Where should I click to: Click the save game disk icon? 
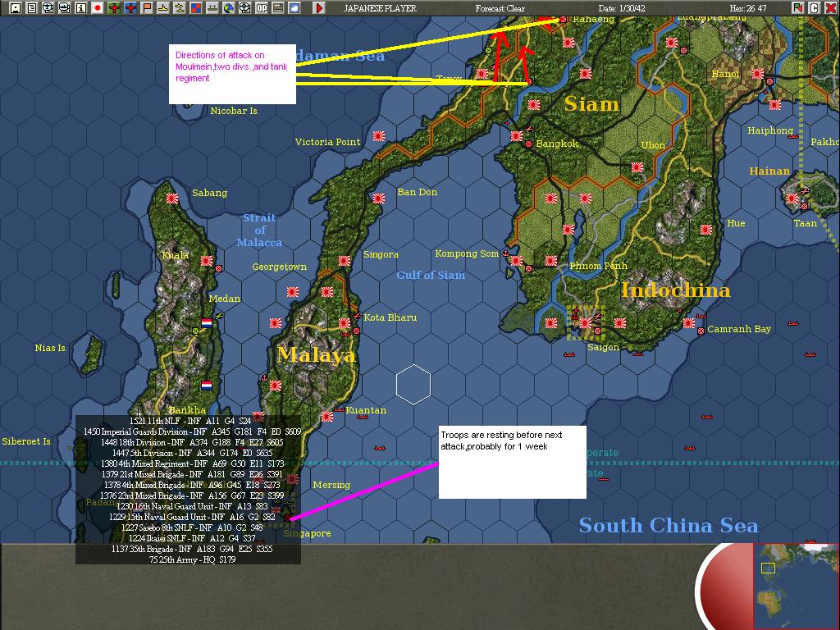click(x=16, y=8)
